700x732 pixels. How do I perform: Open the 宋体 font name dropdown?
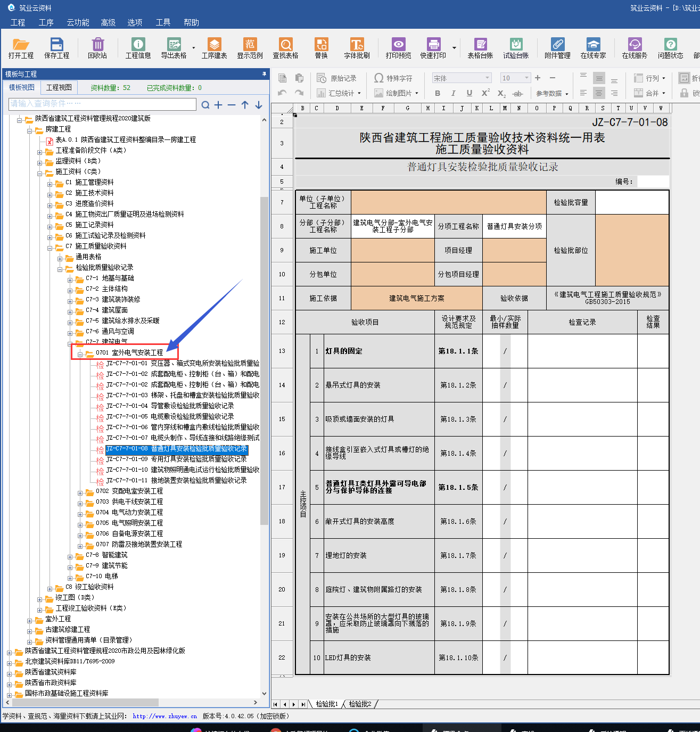487,78
